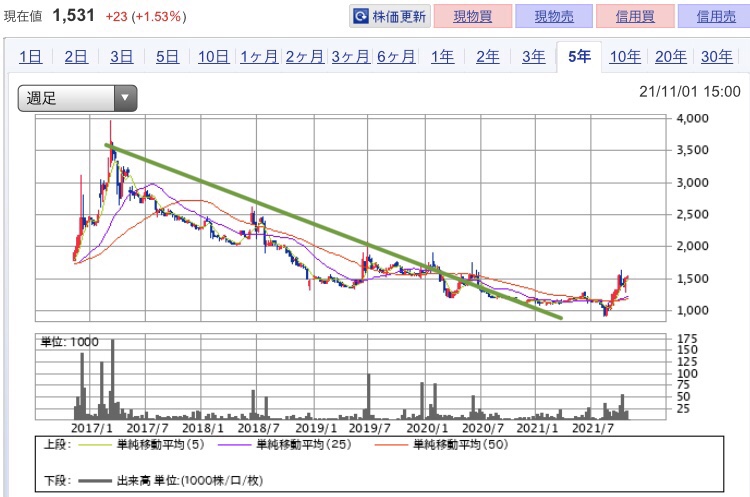Choose the 10日 chart period
750x497 pixels.
pyautogui.click(x=213, y=57)
